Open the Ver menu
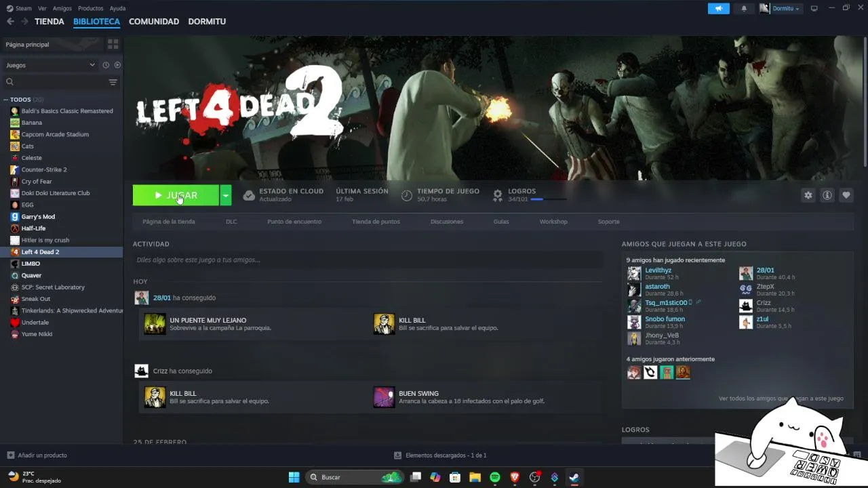The height and width of the screenshot is (488, 868). tap(42, 8)
